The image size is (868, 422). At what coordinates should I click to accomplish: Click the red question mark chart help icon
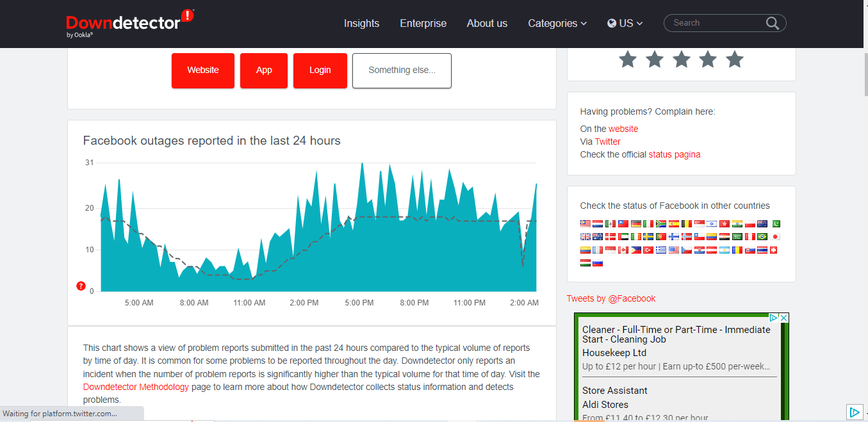tap(81, 286)
